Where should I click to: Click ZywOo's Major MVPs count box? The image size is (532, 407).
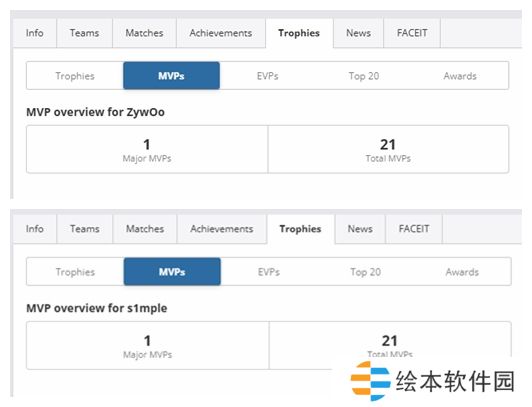pyautogui.click(x=147, y=149)
